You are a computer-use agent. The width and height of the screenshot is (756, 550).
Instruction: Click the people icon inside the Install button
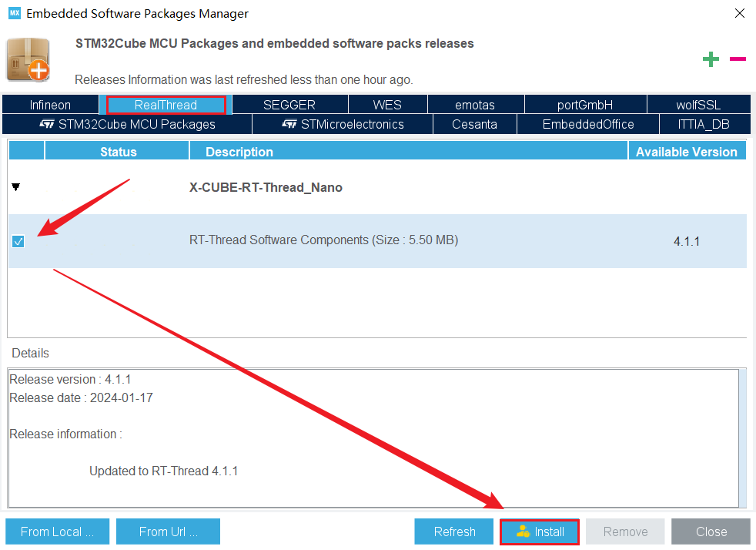pos(524,532)
